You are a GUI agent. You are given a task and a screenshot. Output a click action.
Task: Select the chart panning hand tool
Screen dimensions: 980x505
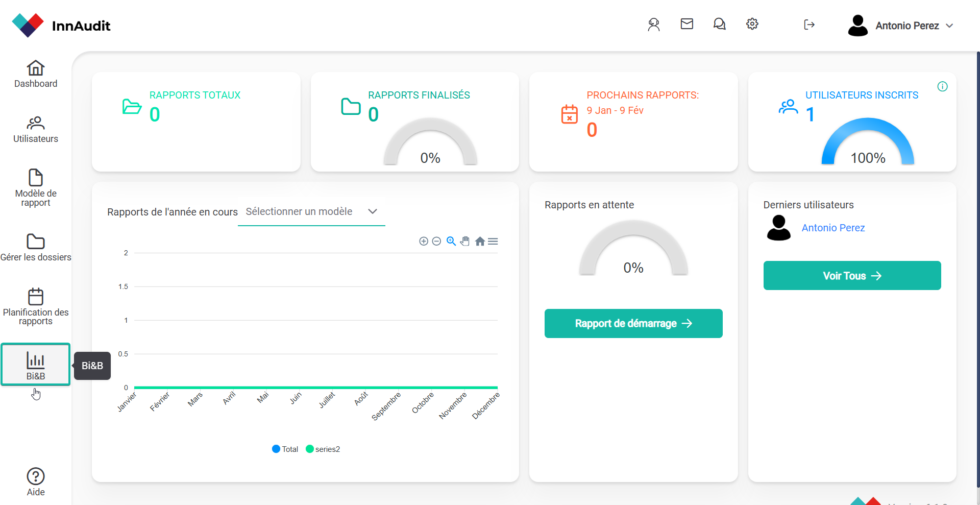[x=464, y=242]
